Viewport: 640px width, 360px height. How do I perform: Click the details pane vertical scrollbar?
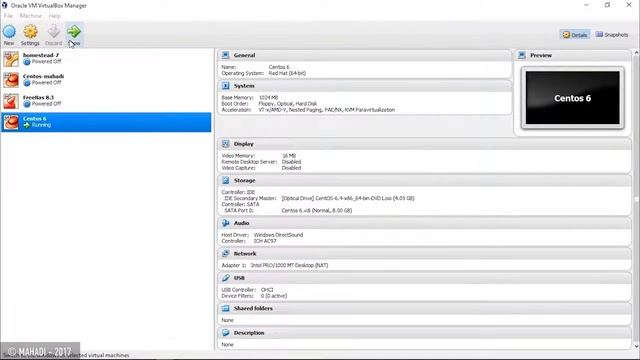click(636, 200)
